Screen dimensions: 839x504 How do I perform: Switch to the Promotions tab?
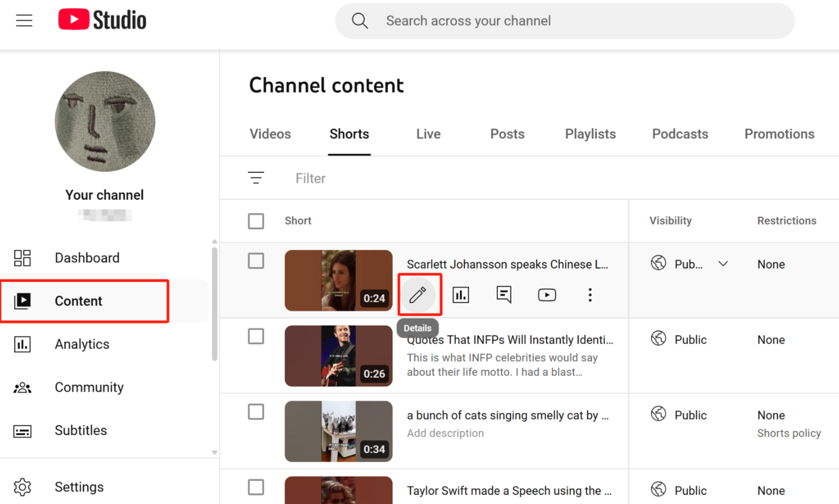coord(779,134)
